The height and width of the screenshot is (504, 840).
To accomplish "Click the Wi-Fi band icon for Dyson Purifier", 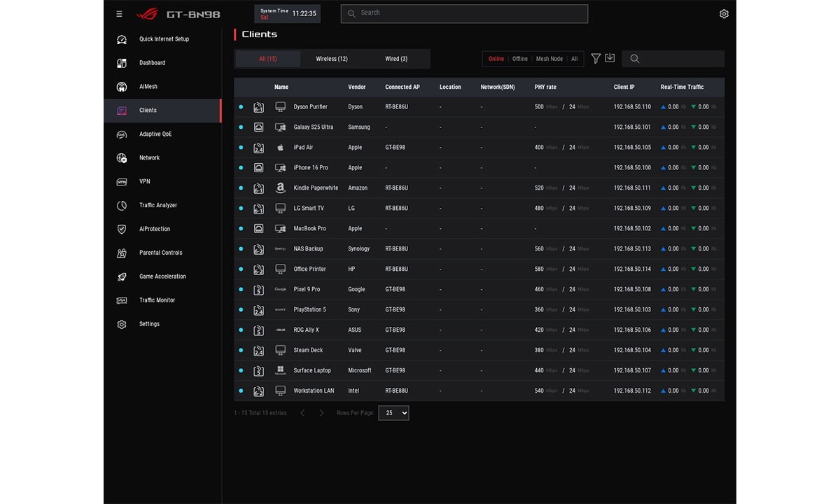I will pyautogui.click(x=258, y=107).
